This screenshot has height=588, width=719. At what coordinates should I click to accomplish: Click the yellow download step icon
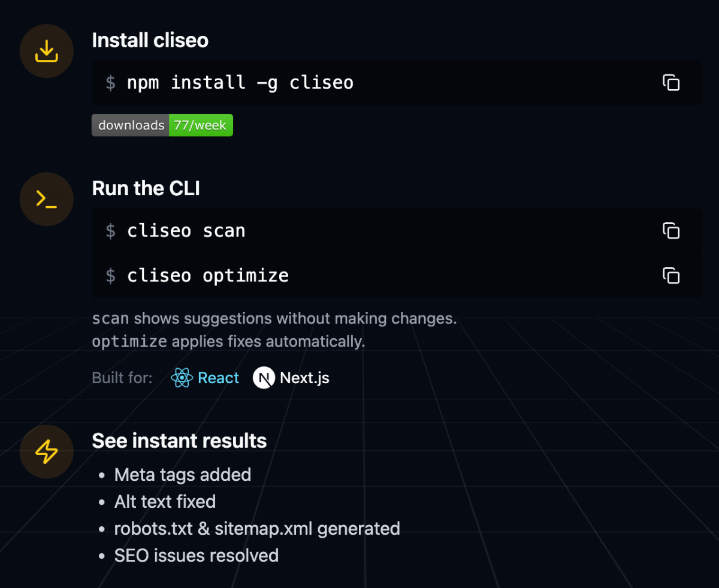[47, 51]
